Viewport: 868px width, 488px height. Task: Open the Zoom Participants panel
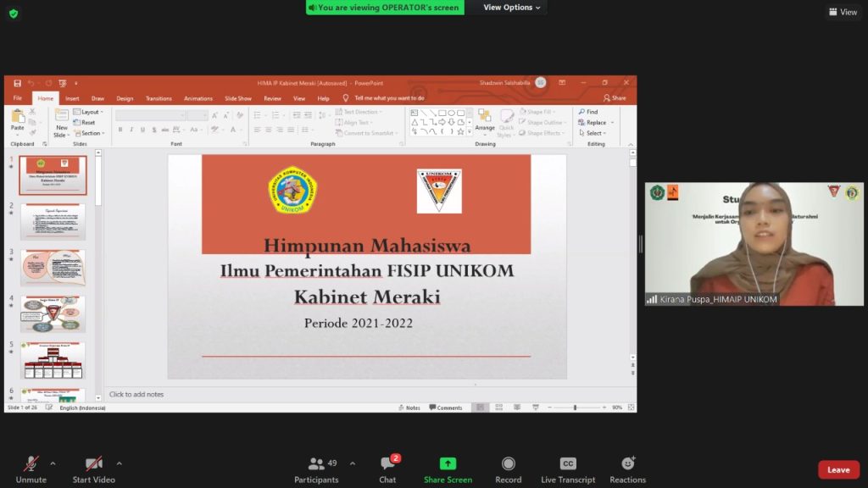316,469
